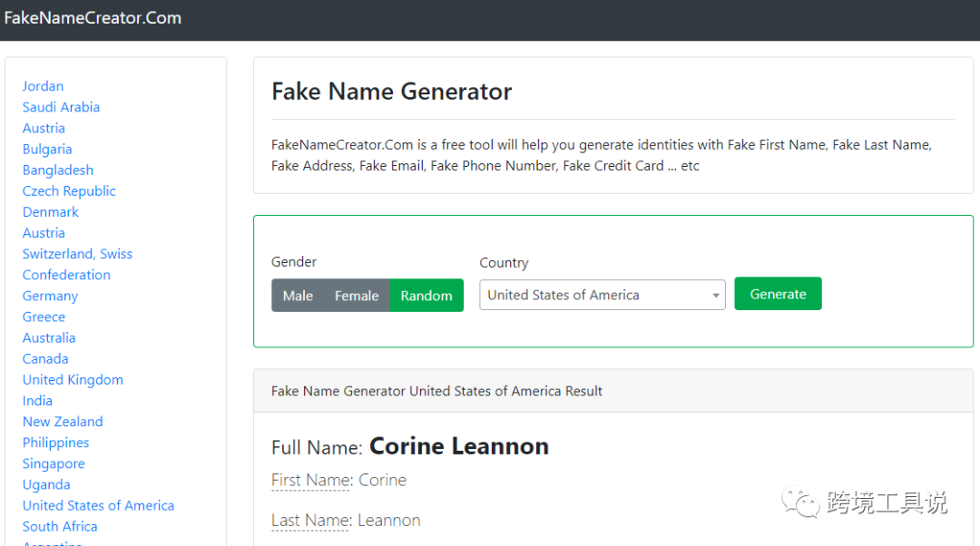Go to the Bulgaria name generator
Viewport: 980px width, 546px height.
pyautogui.click(x=47, y=149)
